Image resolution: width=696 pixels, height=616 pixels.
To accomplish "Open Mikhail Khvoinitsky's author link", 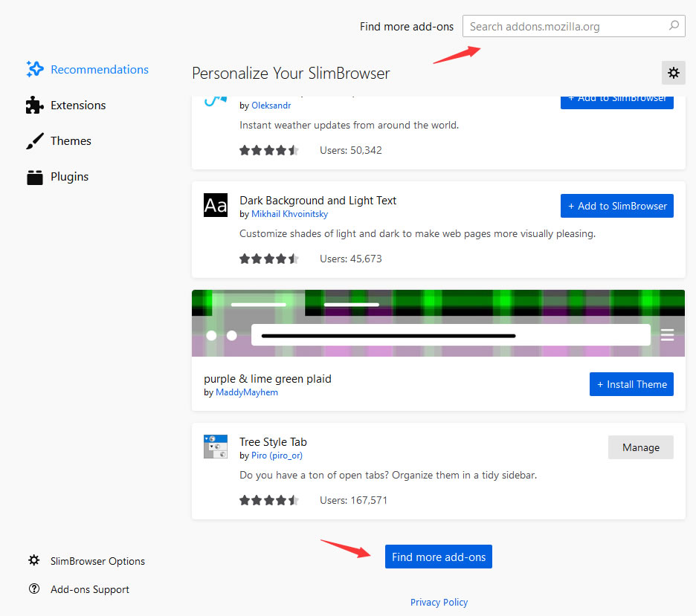I will click(289, 214).
